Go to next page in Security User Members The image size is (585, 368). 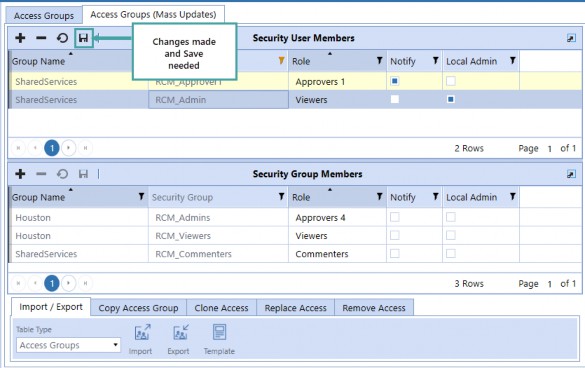tap(69, 148)
